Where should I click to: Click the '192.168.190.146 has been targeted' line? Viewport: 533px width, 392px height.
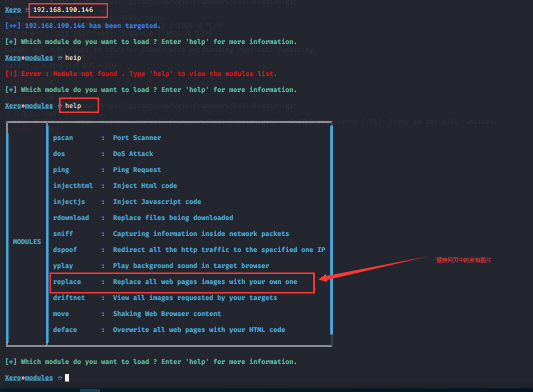(83, 26)
